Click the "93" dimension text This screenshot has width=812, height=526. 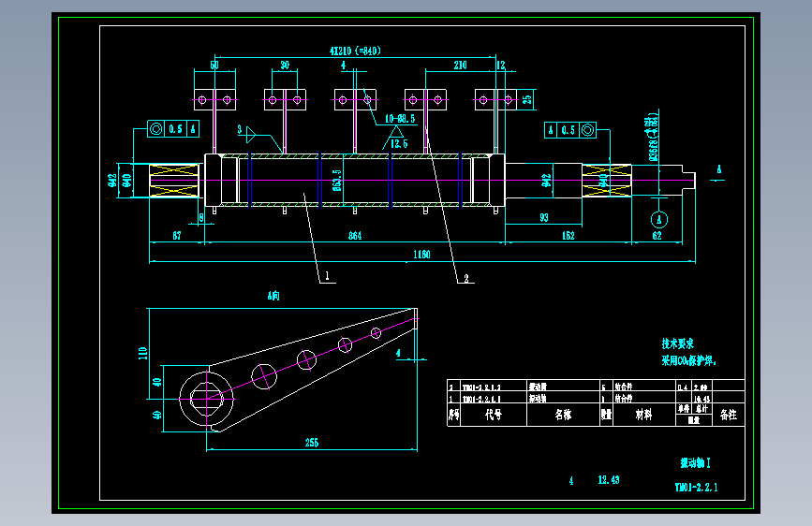(544, 217)
